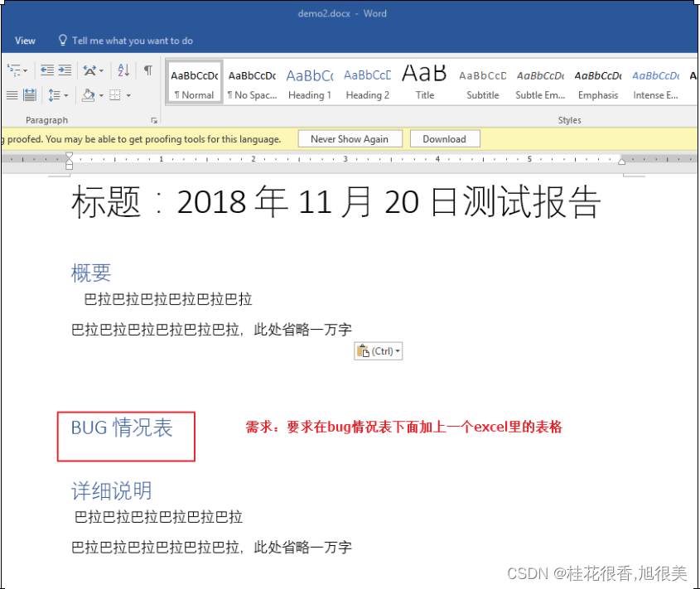Apply the Title style

424,83
